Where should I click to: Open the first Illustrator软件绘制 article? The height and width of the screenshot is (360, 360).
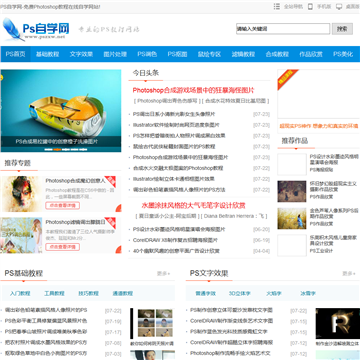pos(176,125)
